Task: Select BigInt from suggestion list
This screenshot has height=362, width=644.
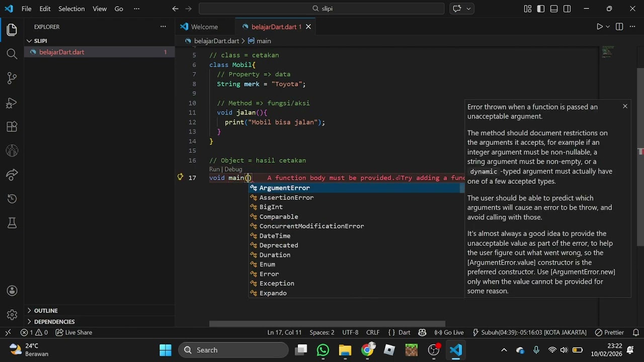Action: coord(357,207)
